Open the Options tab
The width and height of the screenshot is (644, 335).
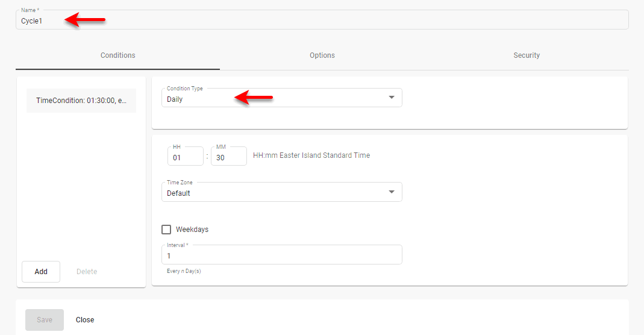(x=322, y=55)
